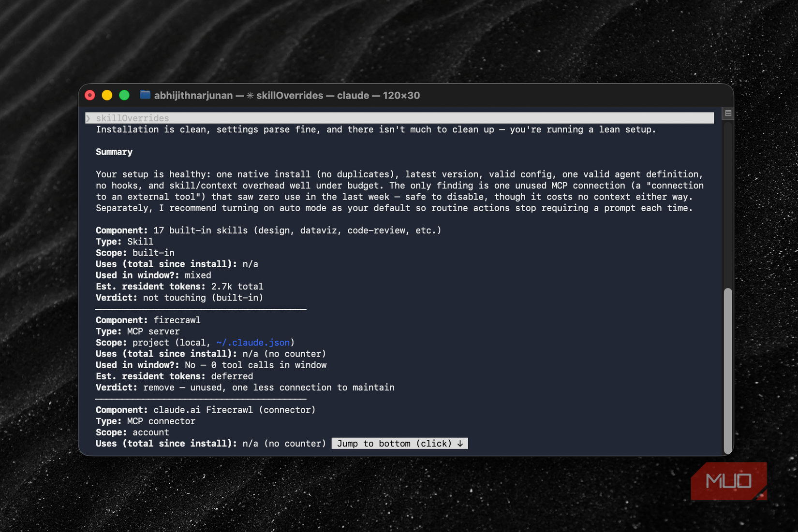Click the terminal scrollbar thumb

point(728,370)
